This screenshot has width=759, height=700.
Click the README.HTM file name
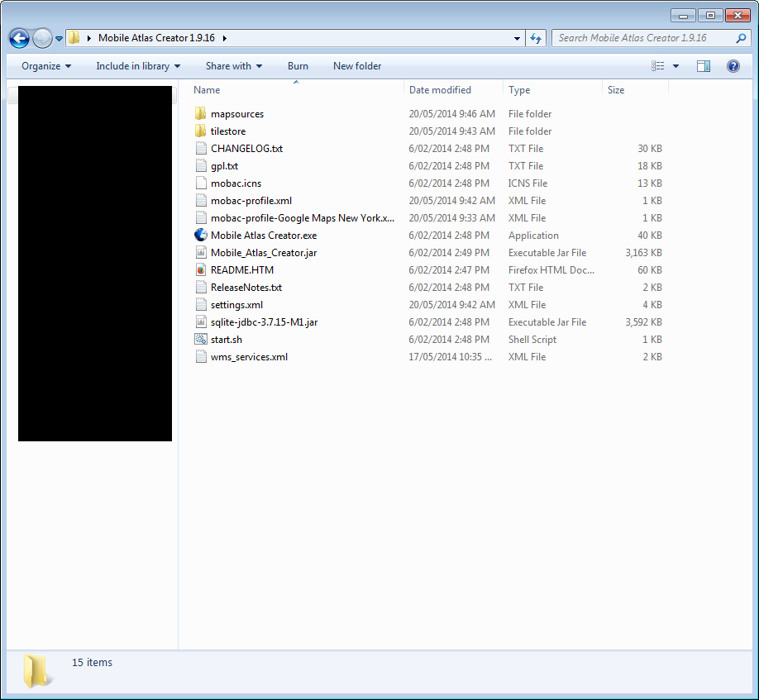click(x=242, y=270)
